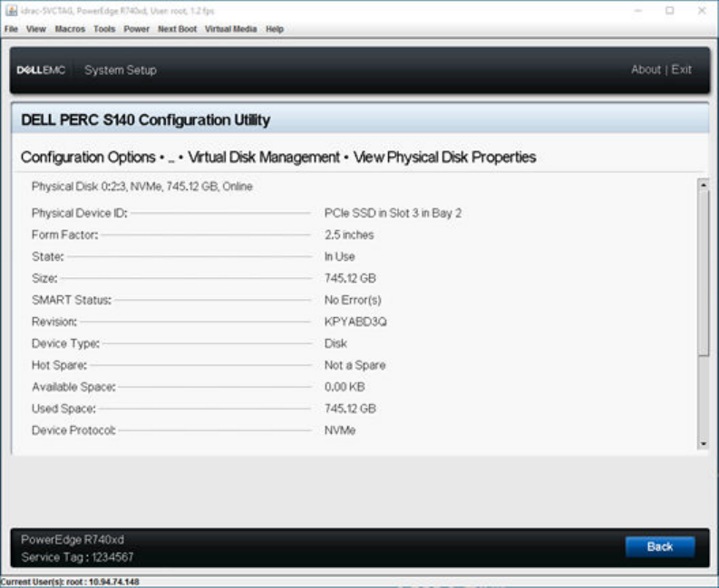The image size is (719, 588).
Task: Click the Device Type value Disk
Action: pyautogui.click(x=335, y=343)
